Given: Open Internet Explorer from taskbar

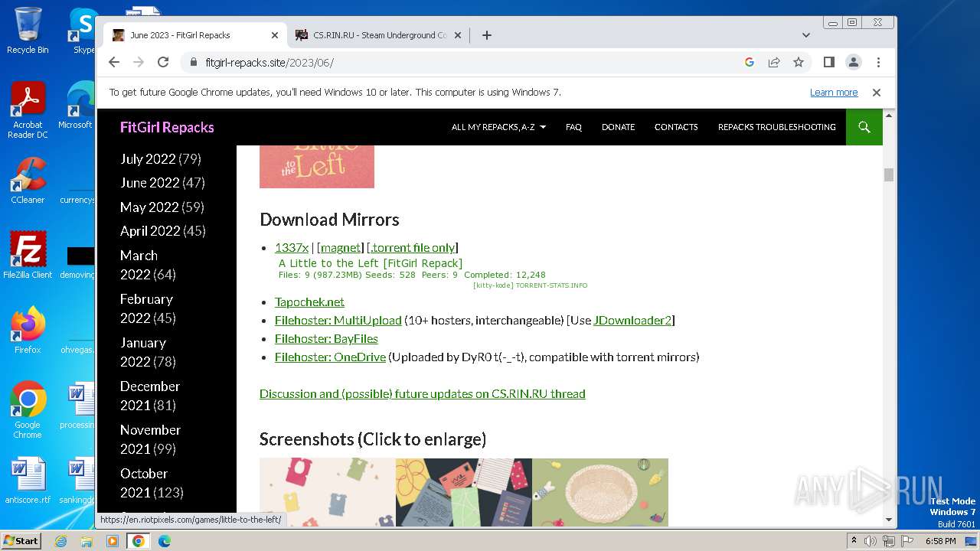Looking at the screenshot, I should [x=60, y=541].
